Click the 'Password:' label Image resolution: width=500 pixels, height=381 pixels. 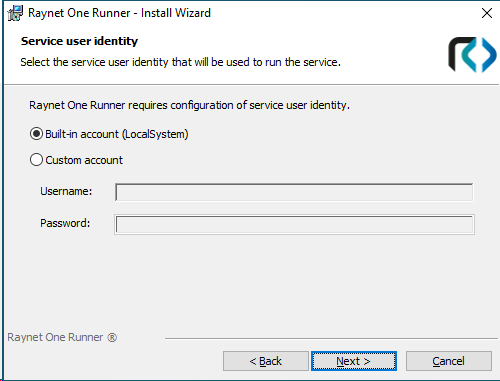pos(65,223)
